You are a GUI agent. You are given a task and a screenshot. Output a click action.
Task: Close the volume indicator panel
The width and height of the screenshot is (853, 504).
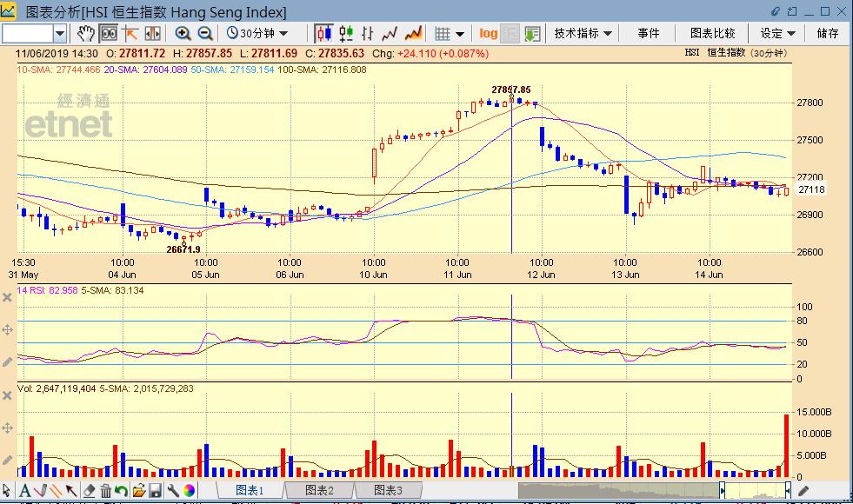click(7, 395)
